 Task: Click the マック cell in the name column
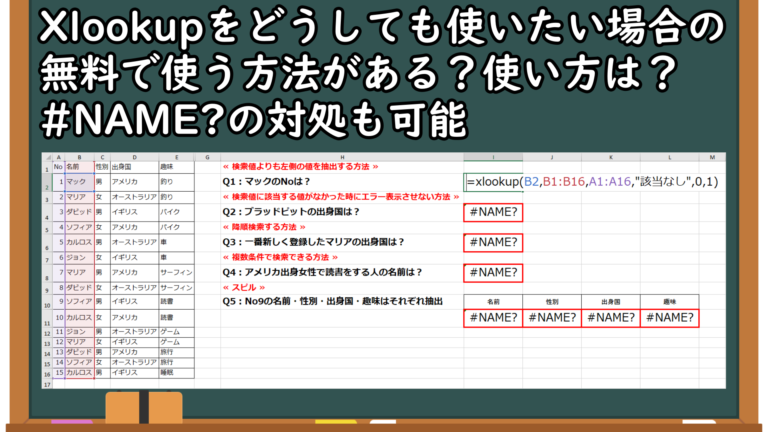tap(78, 182)
